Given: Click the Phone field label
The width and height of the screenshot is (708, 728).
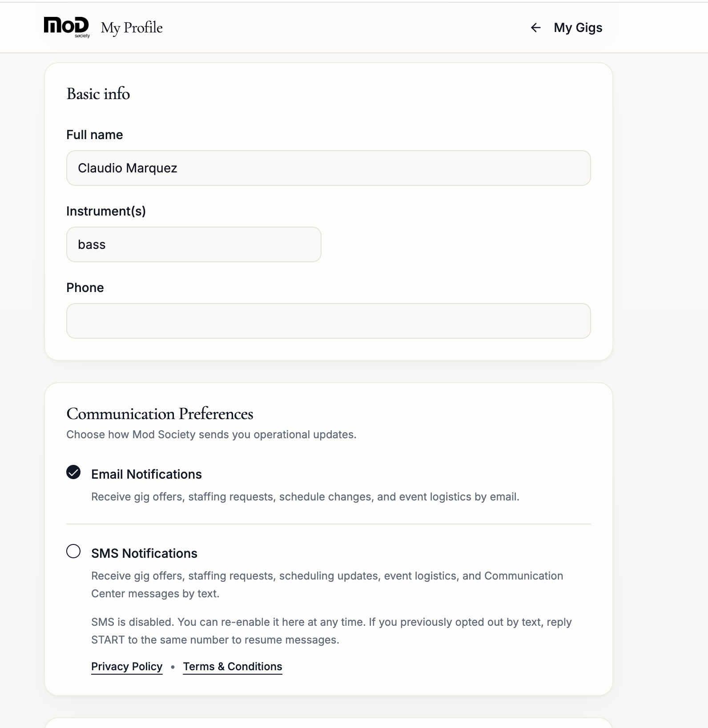Looking at the screenshot, I should tap(85, 288).
